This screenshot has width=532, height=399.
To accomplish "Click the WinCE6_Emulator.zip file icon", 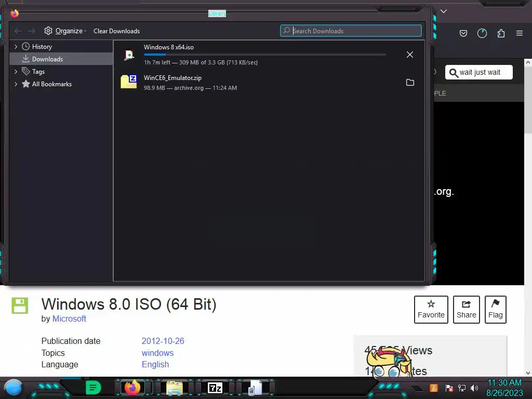I will click(129, 82).
